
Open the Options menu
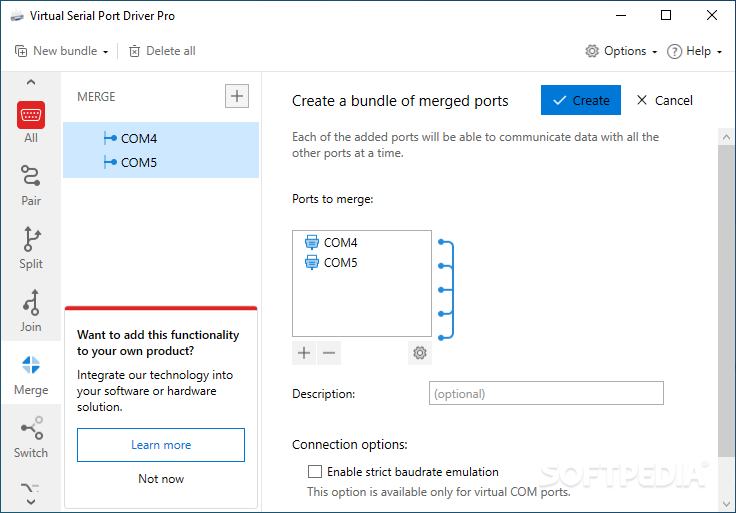[x=621, y=51]
